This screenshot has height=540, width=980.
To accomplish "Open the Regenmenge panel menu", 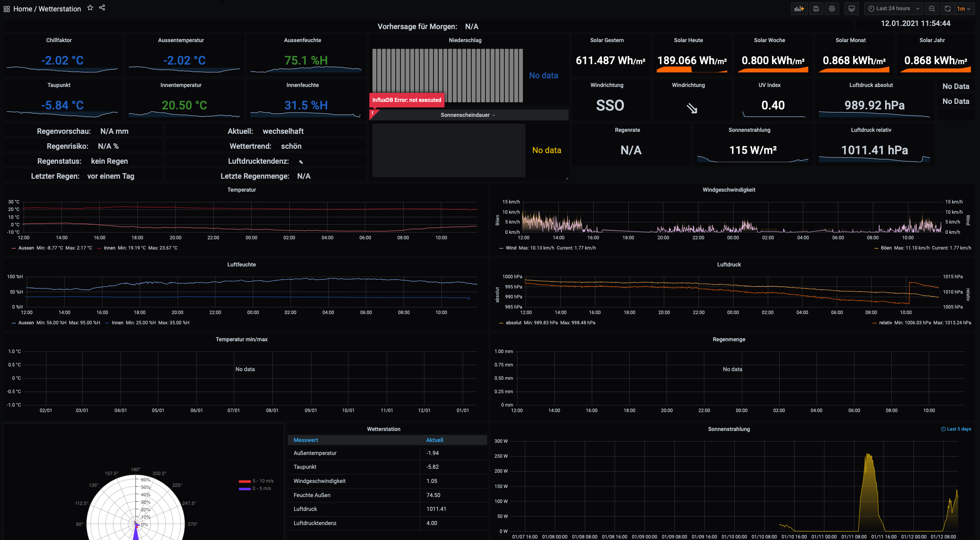I will 729,339.
